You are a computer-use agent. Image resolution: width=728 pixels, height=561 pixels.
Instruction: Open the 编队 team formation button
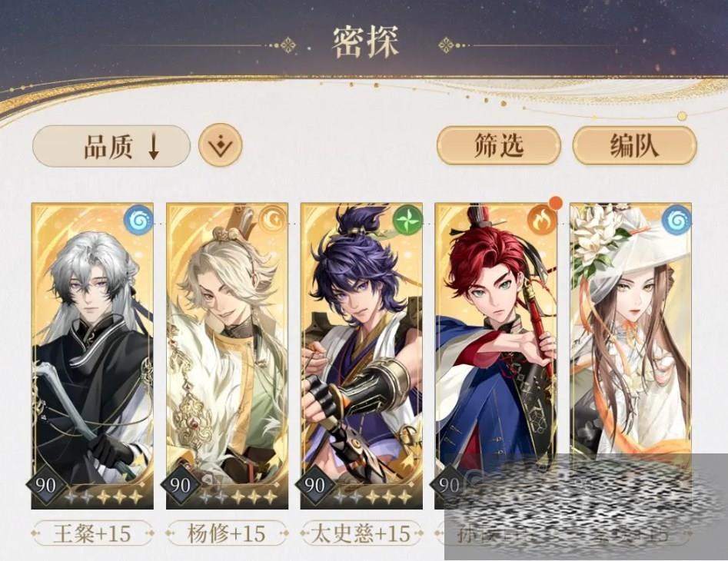coord(635,146)
